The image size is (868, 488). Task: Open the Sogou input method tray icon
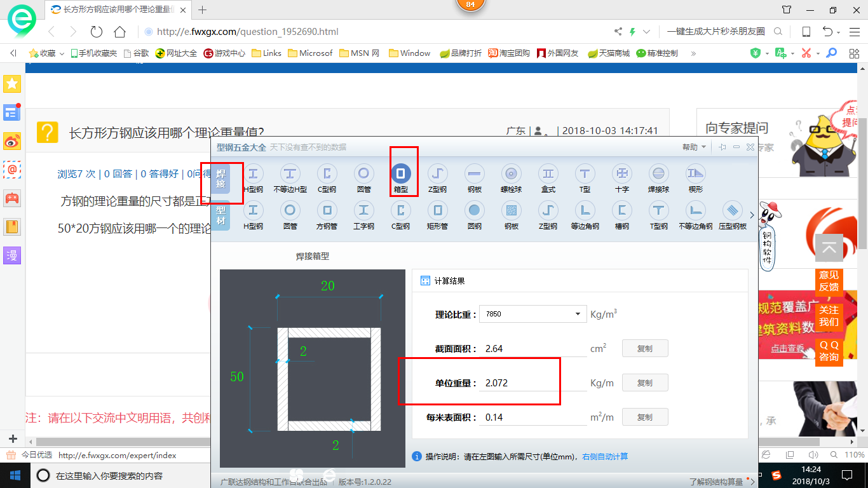(x=776, y=475)
